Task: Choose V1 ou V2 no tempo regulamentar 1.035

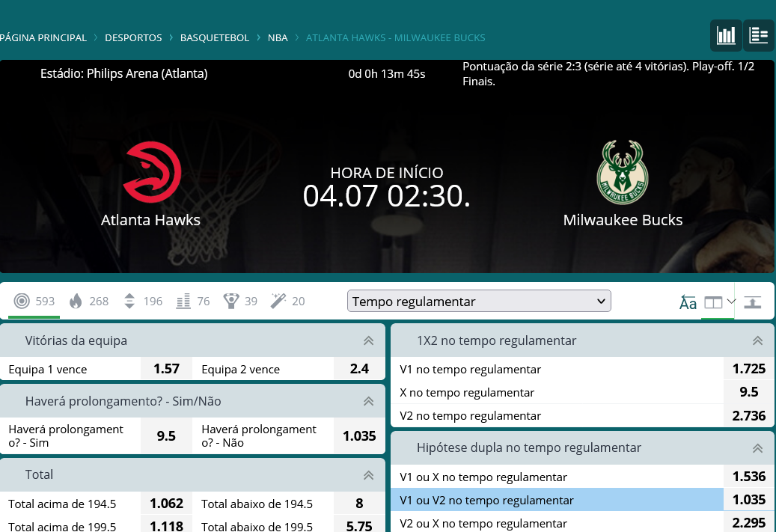Action: tap(749, 500)
